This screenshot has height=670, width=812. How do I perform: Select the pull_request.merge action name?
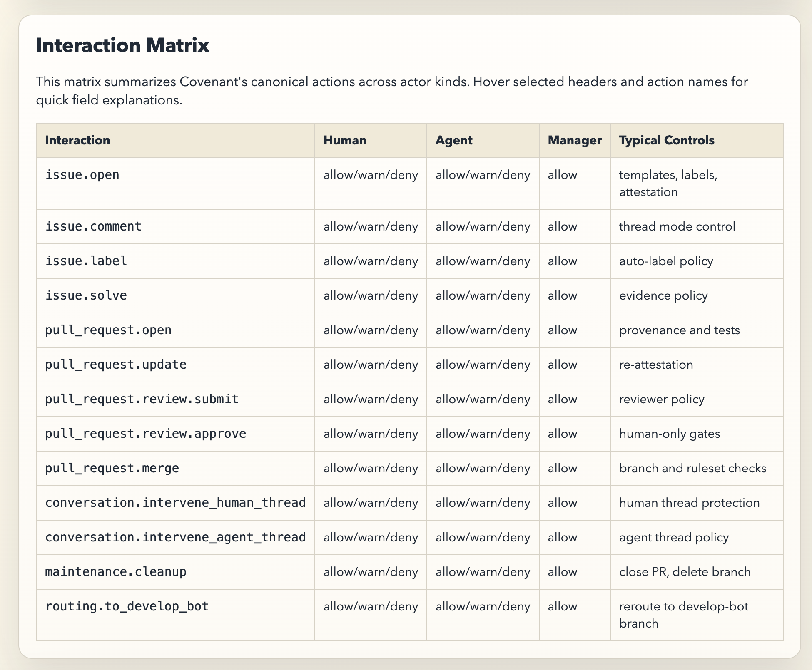point(112,468)
